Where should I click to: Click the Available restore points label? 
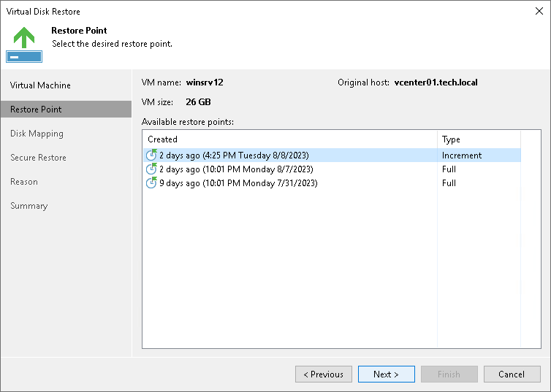[x=188, y=122]
